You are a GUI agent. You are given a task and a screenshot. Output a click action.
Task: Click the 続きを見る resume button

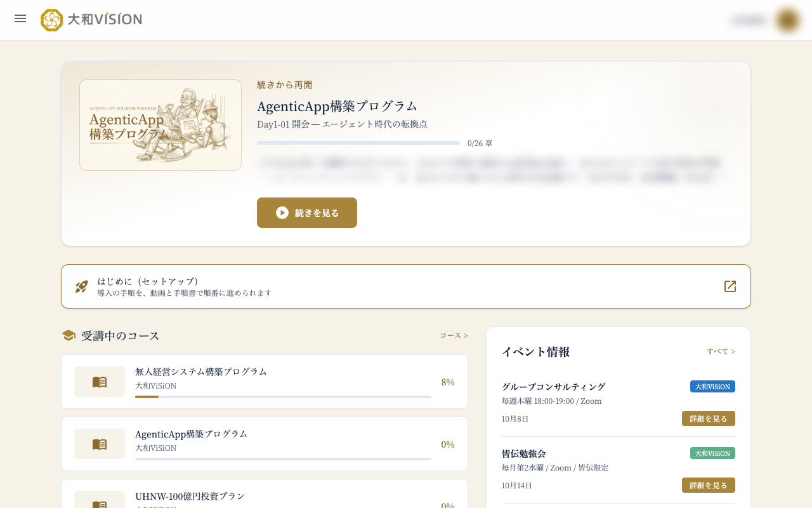click(307, 213)
